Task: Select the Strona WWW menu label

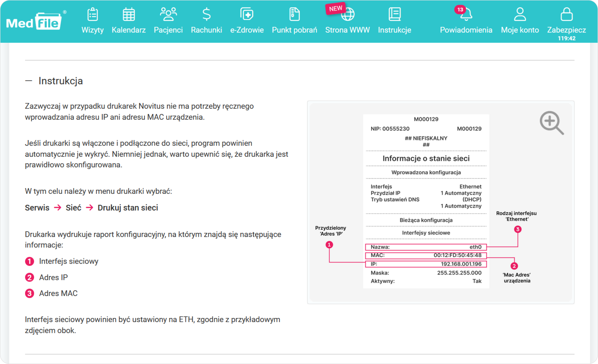Action: [x=348, y=30]
